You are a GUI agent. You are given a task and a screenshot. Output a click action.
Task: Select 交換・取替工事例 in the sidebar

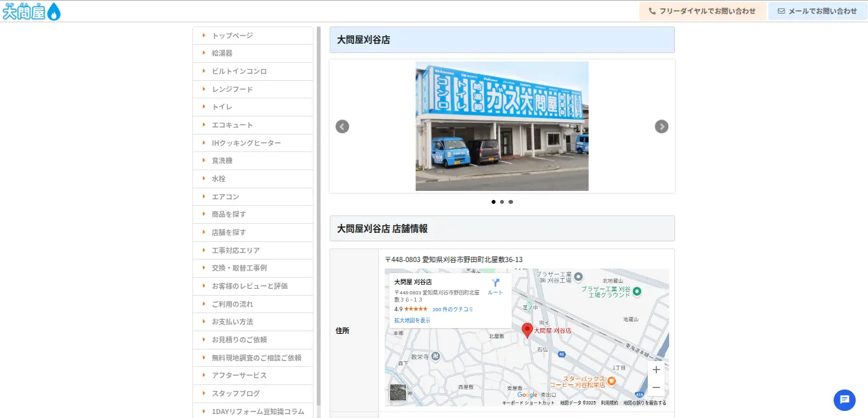coord(253,268)
